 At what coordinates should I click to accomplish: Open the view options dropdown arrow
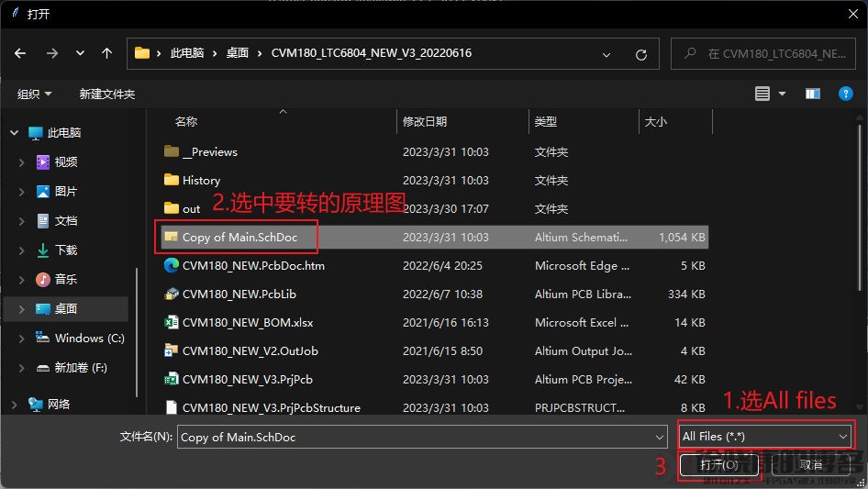click(783, 94)
